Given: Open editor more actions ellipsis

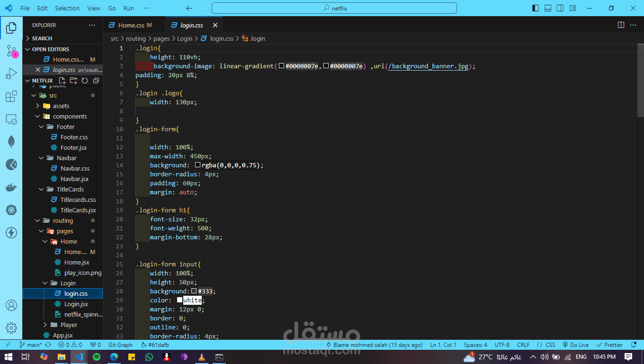Looking at the screenshot, I should (634, 25).
